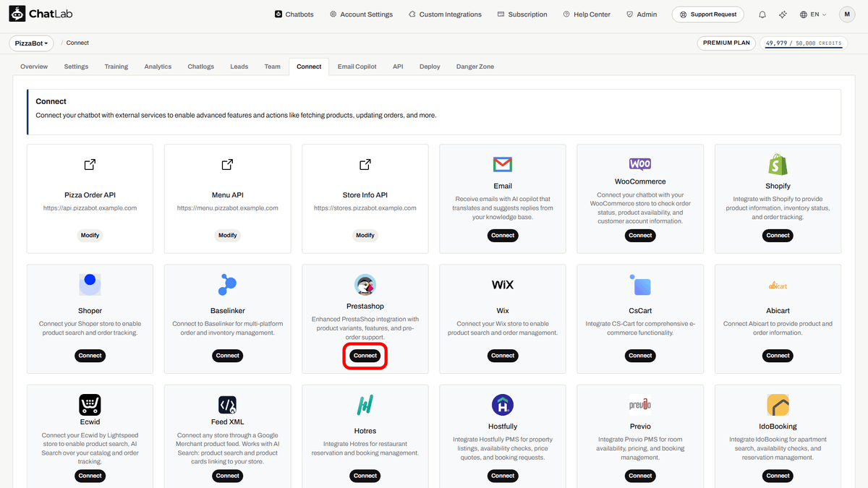Click the sparkle icon in the header
The image size is (868, 488).
pos(783,14)
